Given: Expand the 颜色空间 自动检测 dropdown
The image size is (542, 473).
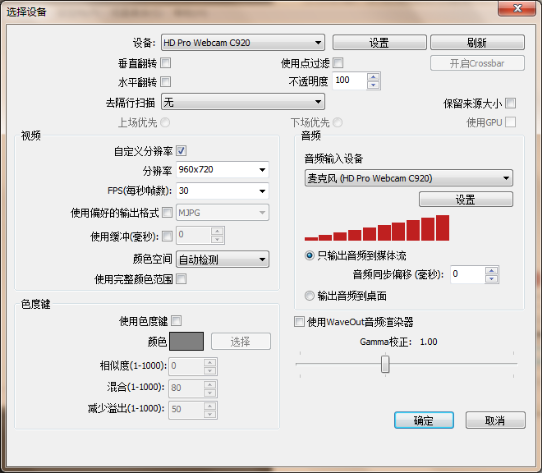Looking at the screenshot, I should (222, 259).
